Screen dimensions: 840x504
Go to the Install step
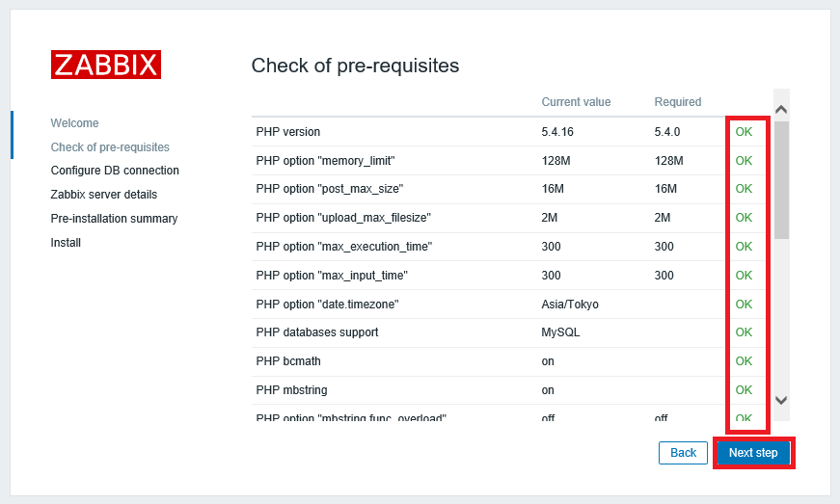point(66,243)
